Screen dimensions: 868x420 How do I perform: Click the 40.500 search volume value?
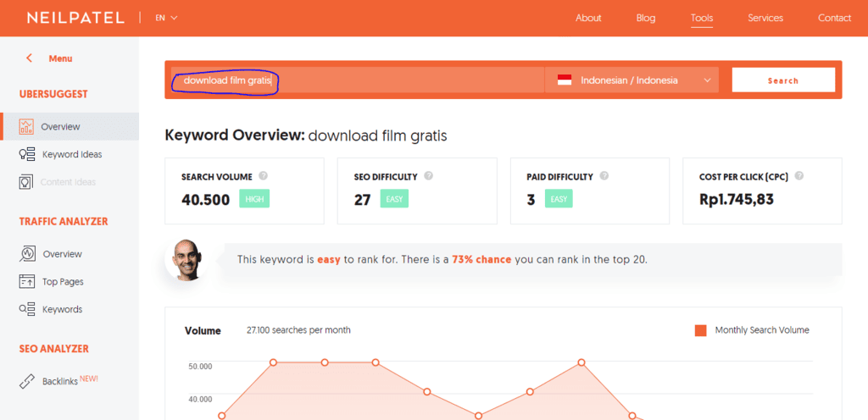205,200
